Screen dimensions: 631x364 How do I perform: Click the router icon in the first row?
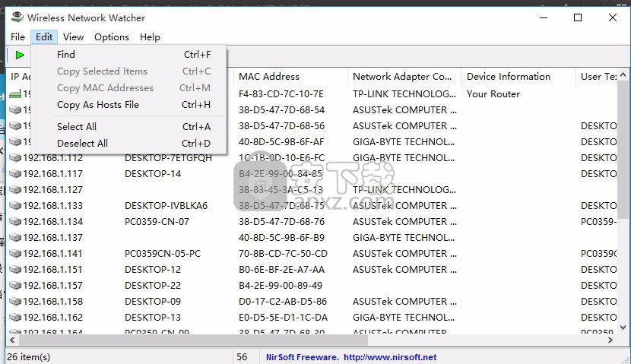pyautogui.click(x=15, y=94)
